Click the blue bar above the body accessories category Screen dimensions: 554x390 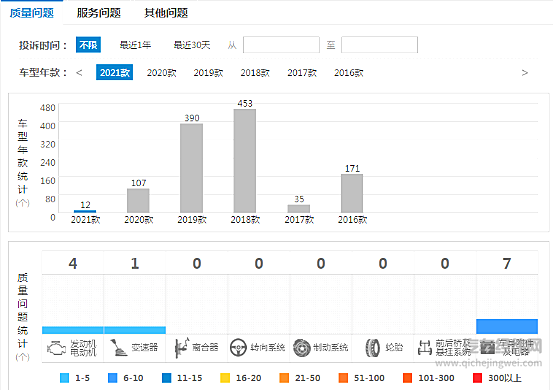pos(507,326)
